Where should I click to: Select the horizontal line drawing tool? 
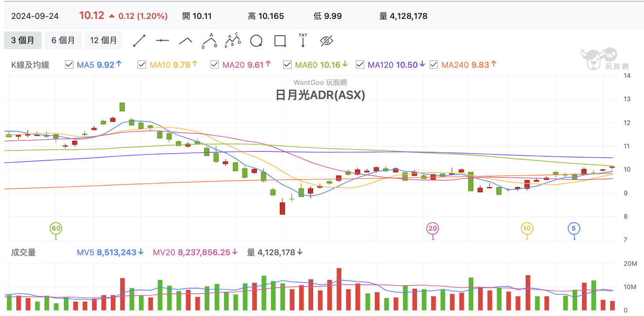(x=162, y=41)
